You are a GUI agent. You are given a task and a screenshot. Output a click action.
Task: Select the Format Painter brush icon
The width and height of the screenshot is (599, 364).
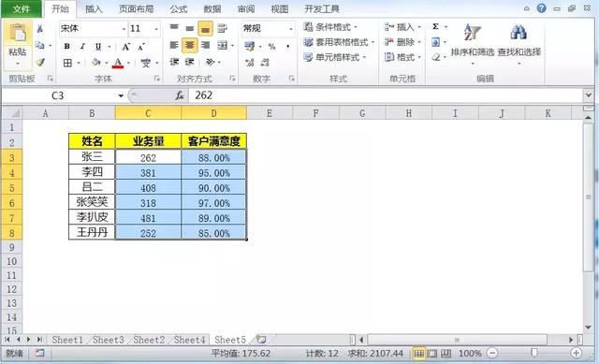pyautogui.click(x=40, y=62)
